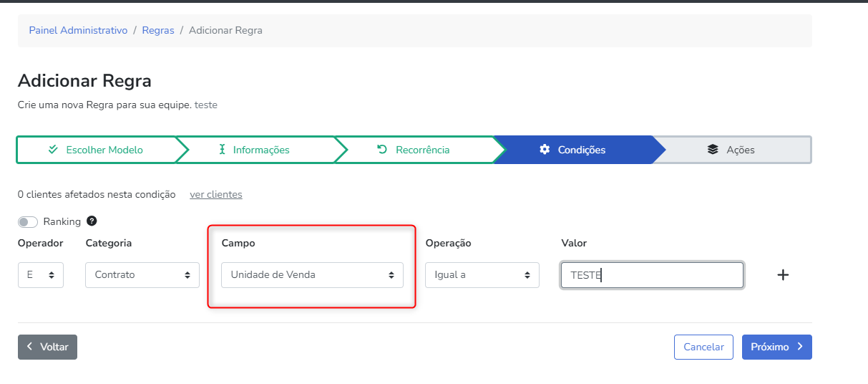This screenshot has width=868, height=384.
Task: Click the Próximo button
Action: tap(776, 347)
